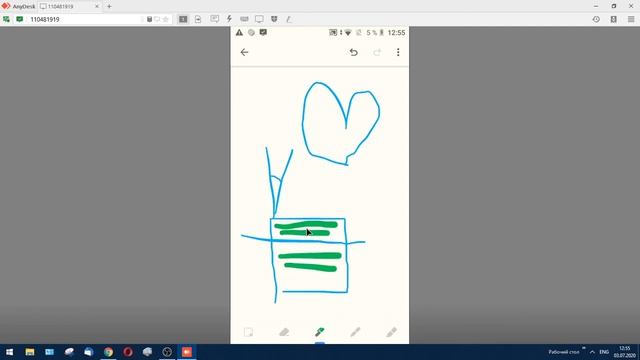Click the taskbar clock and date
This screenshot has height=360, width=640.
pos(624,352)
